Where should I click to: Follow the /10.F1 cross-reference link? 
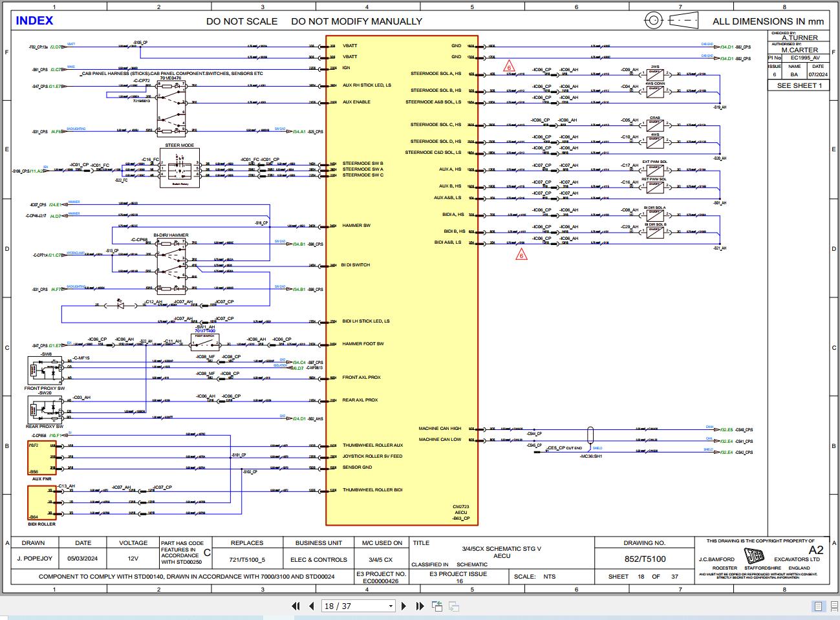tap(56, 436)
